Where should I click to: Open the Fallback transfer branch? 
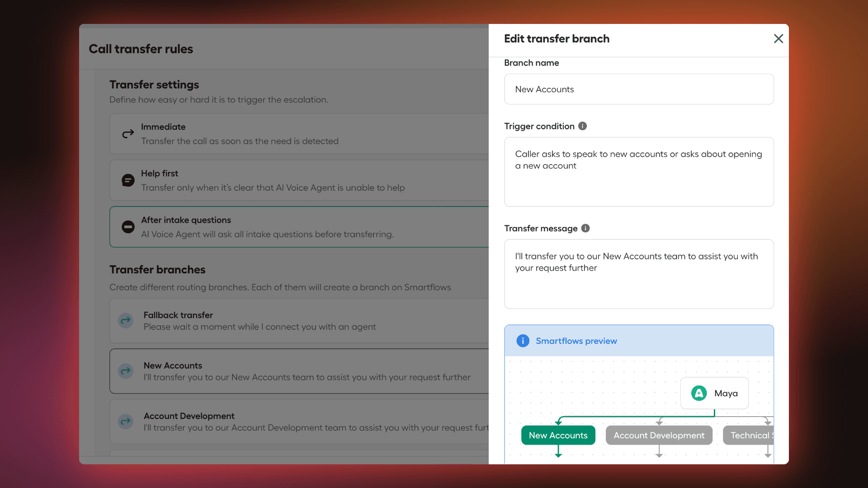click(x=299, y=321)
